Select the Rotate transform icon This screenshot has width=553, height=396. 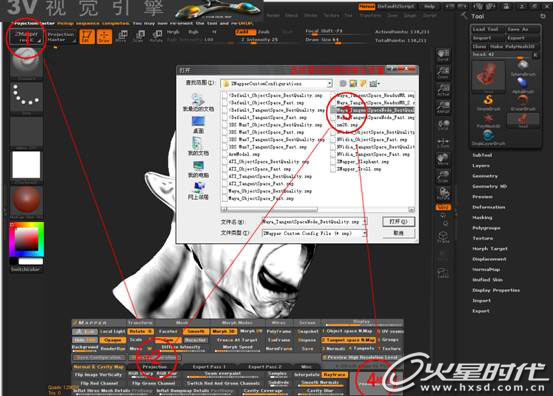[x=156, y=36]
